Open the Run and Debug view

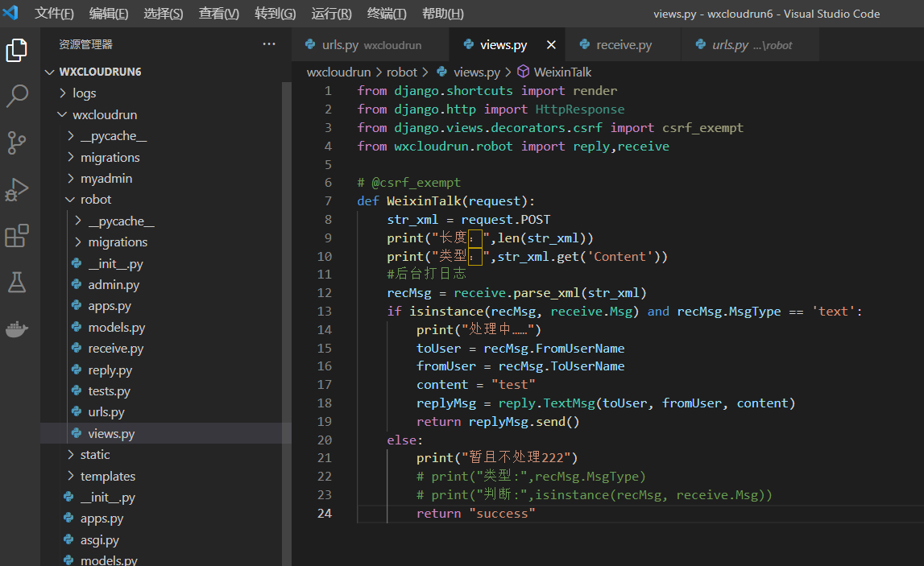coord(16,190)
